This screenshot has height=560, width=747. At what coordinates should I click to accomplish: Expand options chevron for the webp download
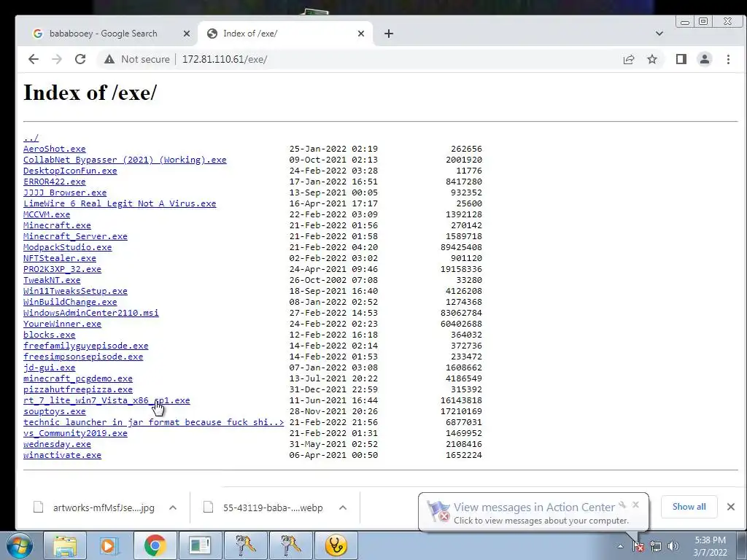pyautogui.click(x=343, y=507)
